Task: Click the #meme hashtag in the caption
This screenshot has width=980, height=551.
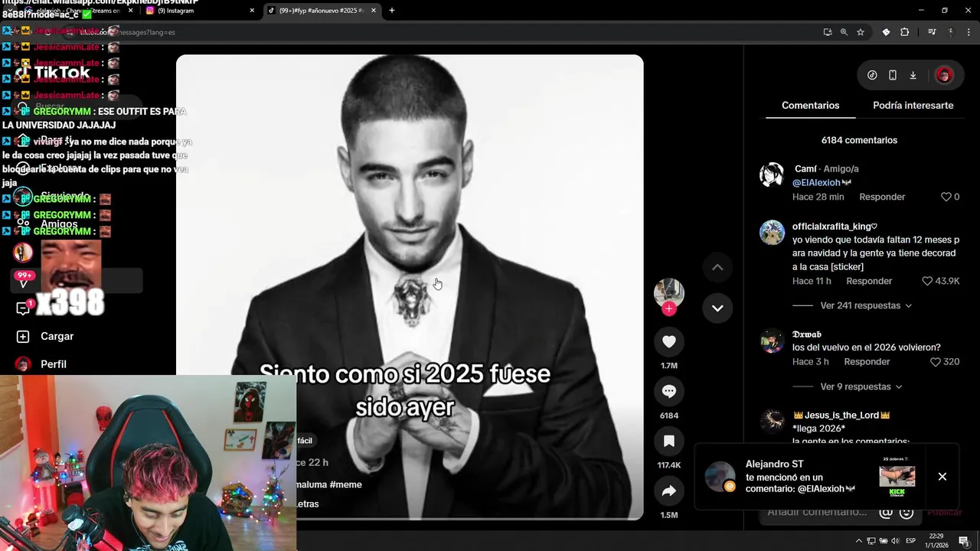Action: [x=345, y=484]
